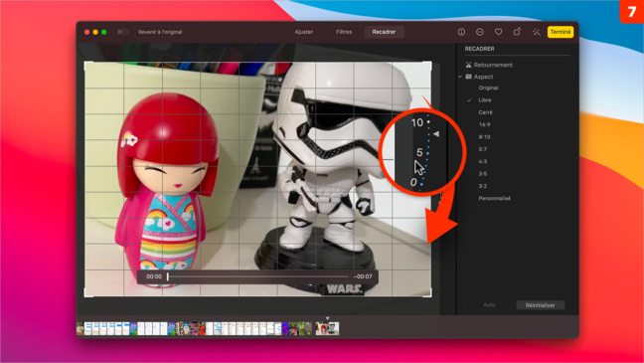This screenshot has width=644, height=363.
Task: Close the window with the red button
Action: point(86,32)
